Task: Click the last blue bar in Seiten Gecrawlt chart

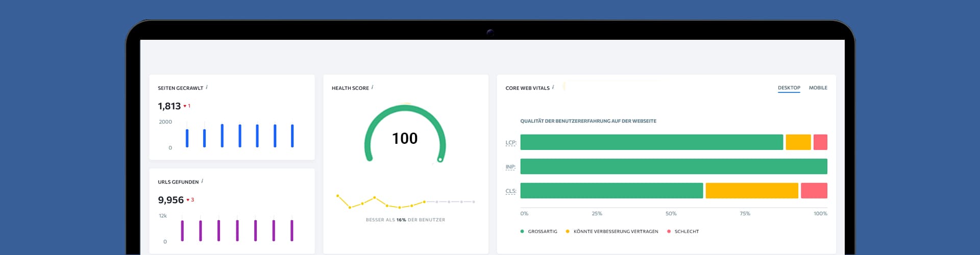Action: tap(292, 136)
